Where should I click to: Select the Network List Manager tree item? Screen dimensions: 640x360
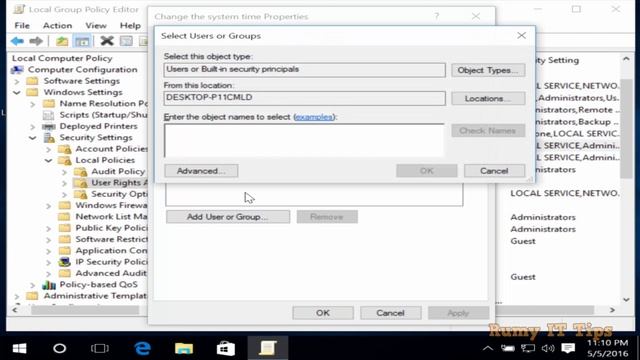111,217
